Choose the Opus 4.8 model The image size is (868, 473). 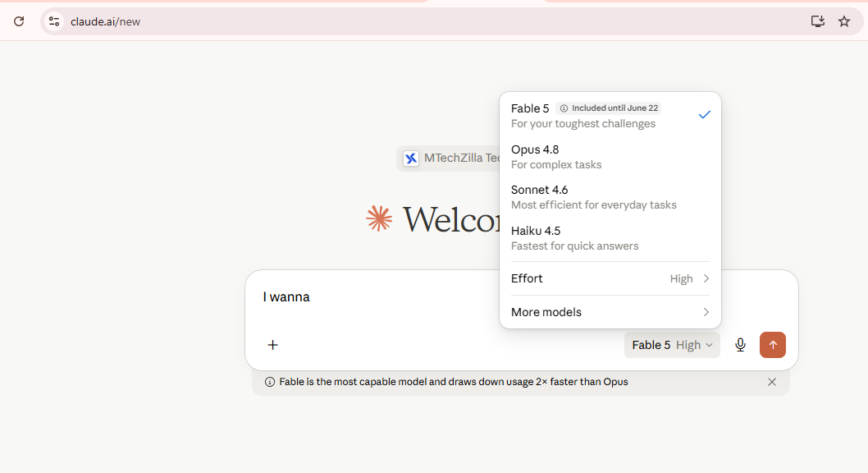[610, 157]
